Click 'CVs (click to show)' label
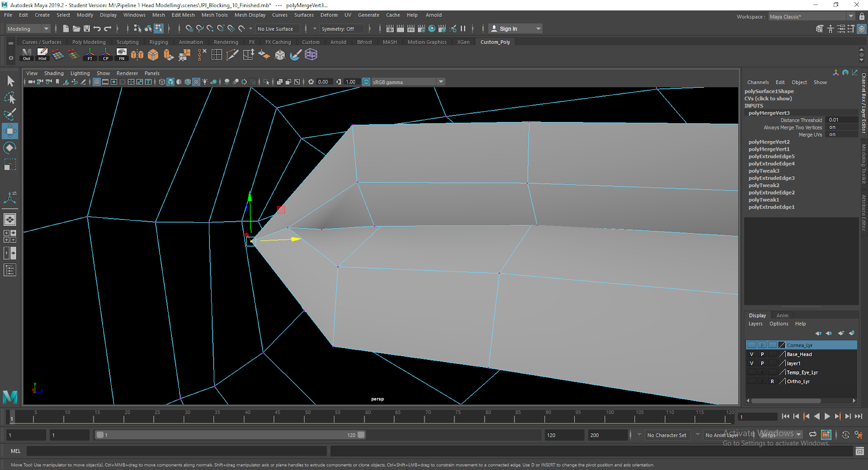The width and height of the screenshot is (868, 470). point(768,99)
